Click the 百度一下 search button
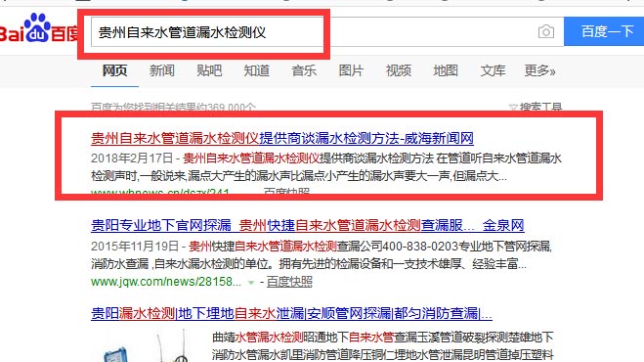Screen dimensions: 644x362 (x=604, y=31)
